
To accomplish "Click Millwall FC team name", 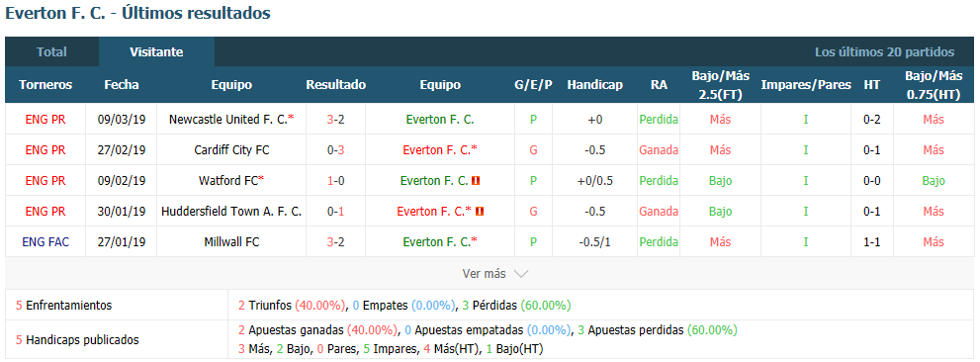I will click(231, 242).
